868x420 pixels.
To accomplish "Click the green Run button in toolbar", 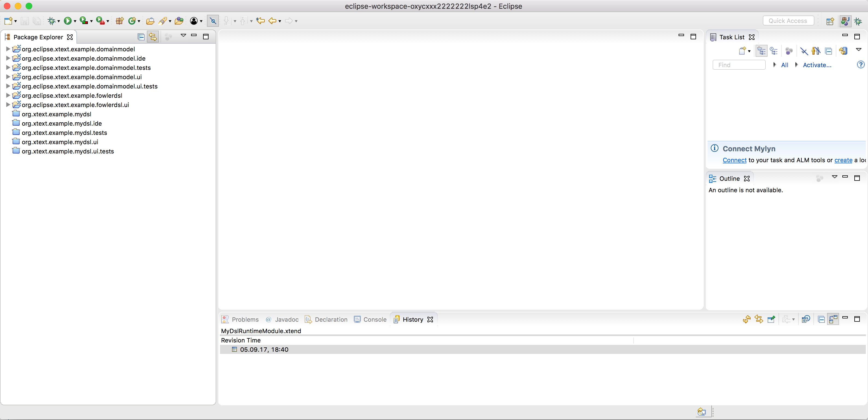I will 67,21.
